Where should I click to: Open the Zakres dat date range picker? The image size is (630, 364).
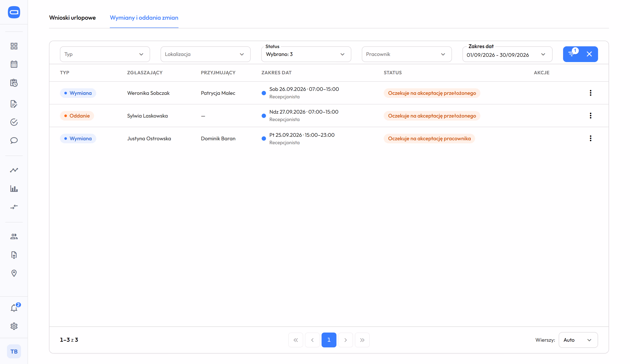pyautogui.click(x=507, y=54)
